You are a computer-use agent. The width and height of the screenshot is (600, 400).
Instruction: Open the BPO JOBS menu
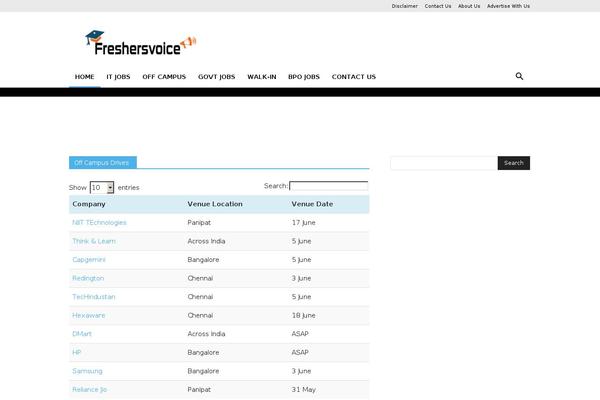coord(304,77)
